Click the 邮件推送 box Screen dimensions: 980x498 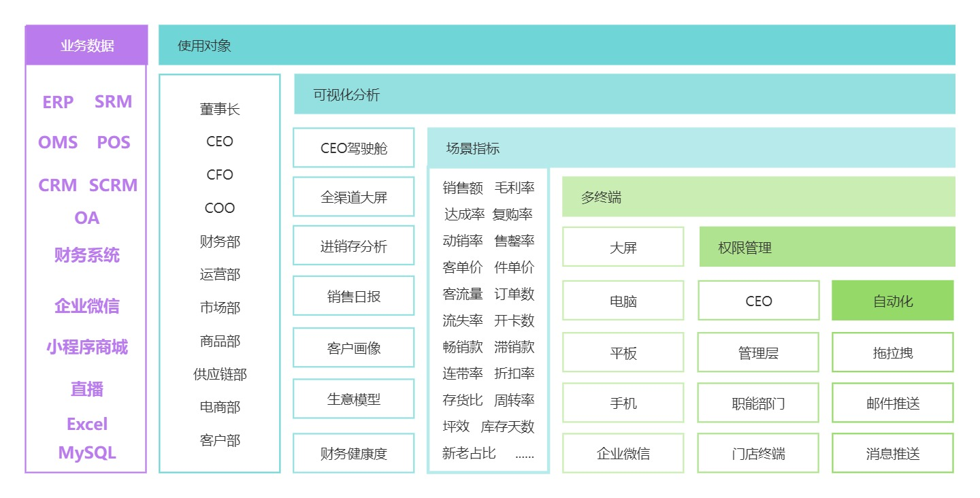pyautogui.click(x=893, y=403)
